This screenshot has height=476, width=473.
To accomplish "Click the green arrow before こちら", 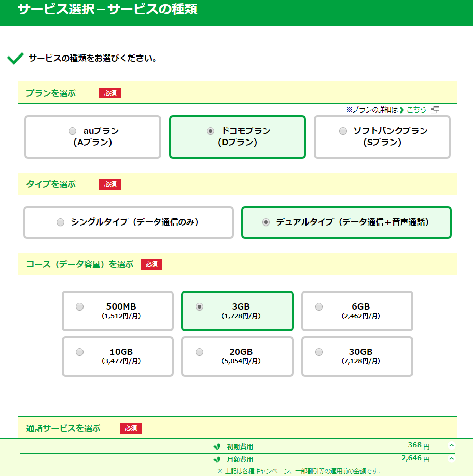I will pyautogui.click(x=402, y=110).
